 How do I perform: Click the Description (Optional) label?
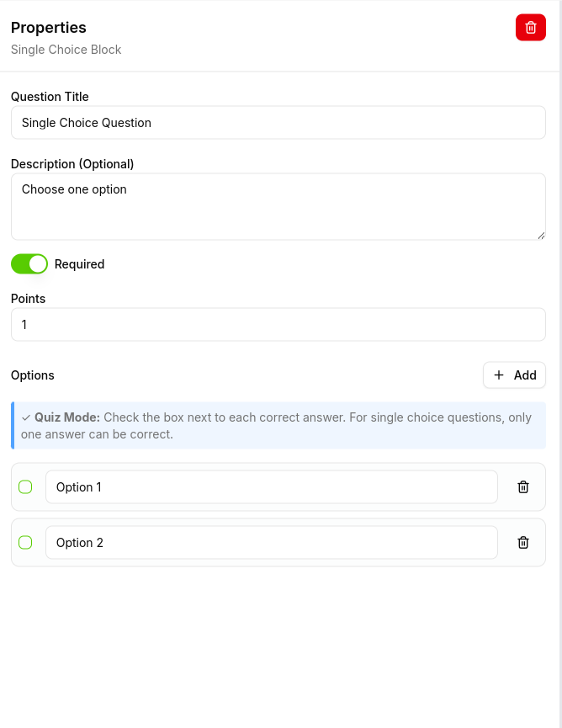[x=72, y=163]
